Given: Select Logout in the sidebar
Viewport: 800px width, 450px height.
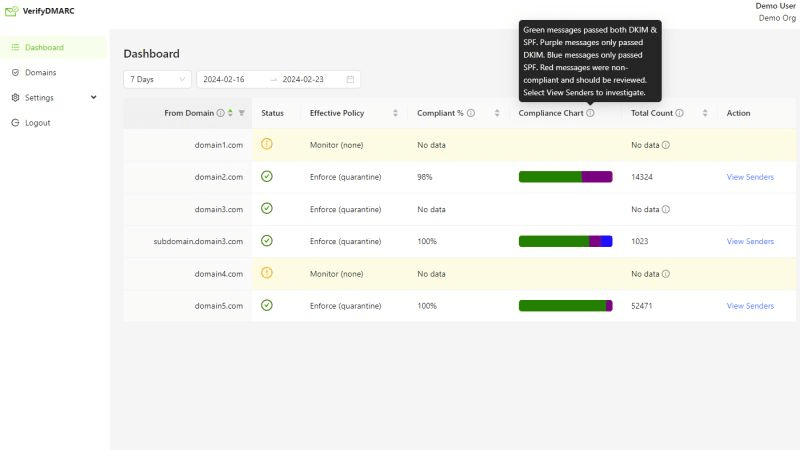Looking at the screenshot, I should click(37, 123).
